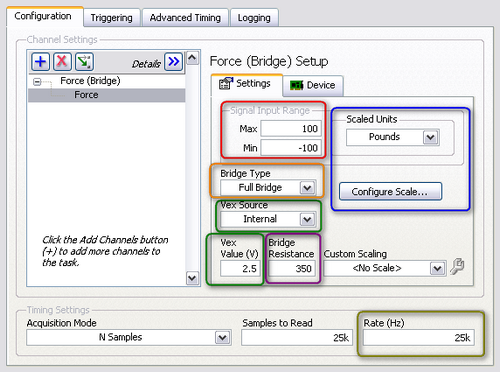Click the green arrow channel icon
The image size is (500, 372).
point(84,62)
